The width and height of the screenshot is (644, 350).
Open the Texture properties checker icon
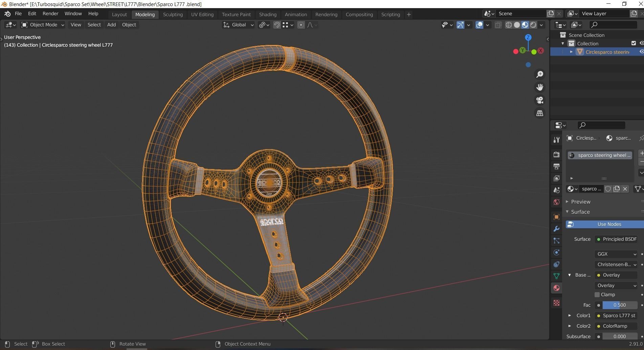coord(556,303)
